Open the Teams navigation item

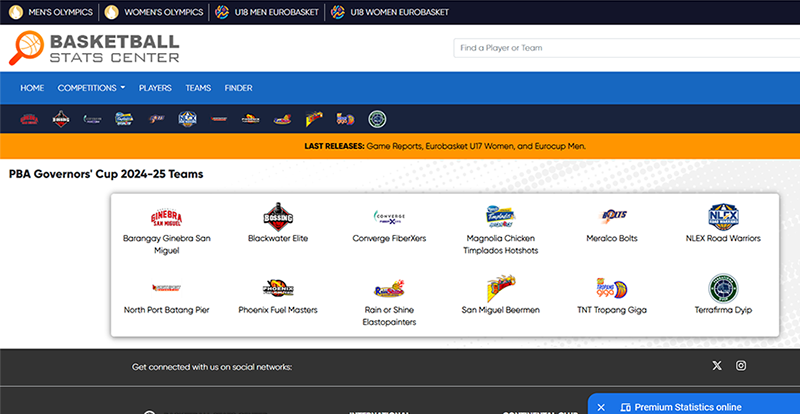tap(198, 88)
